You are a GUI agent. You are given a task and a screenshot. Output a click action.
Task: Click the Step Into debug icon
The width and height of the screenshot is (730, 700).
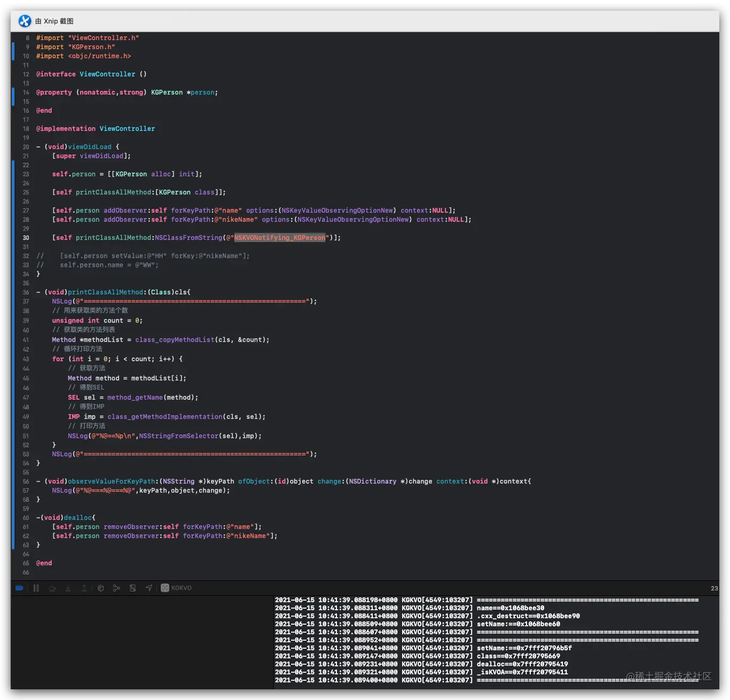pyautogui.click(x=68, y=588)
